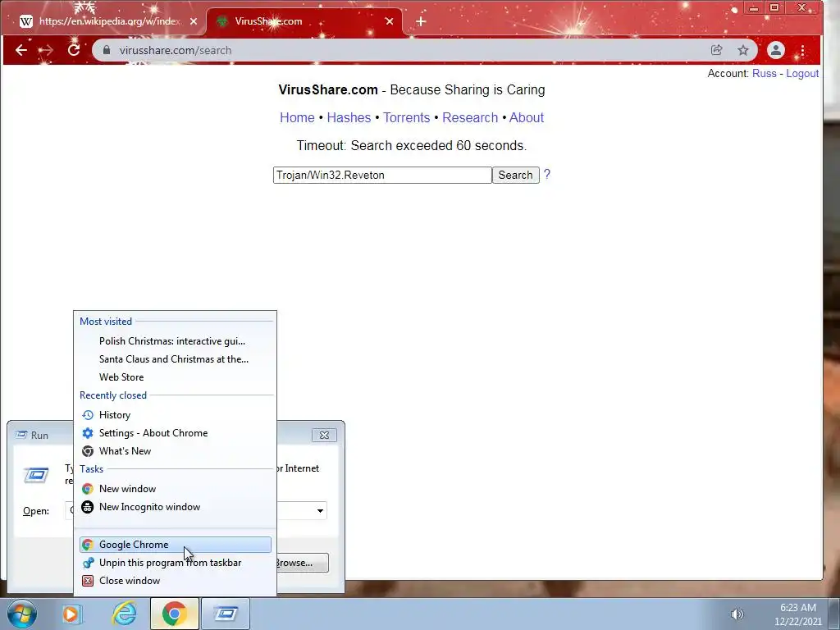This screenshot has width=840, height=630.
Task: Open Polish Christmas interactive guide entry
Action: click(x=176, y=341)
